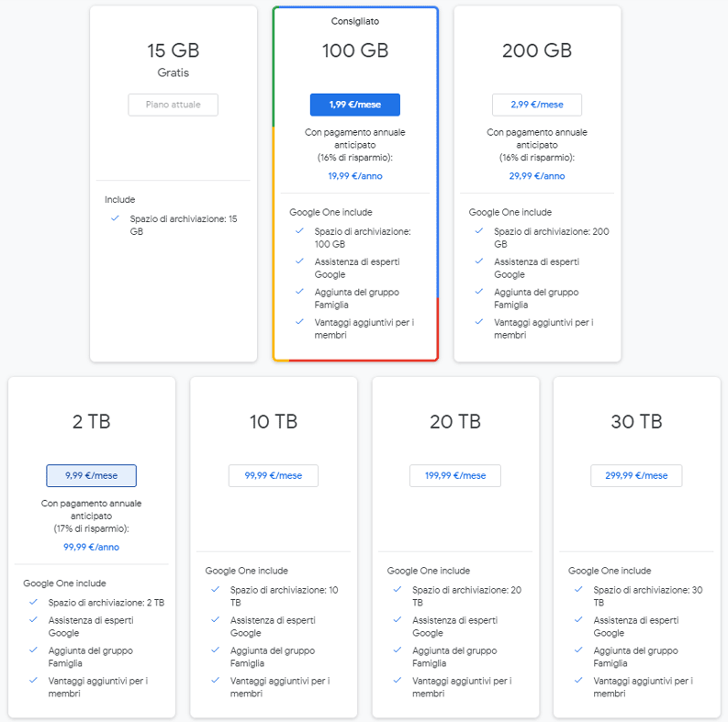Click 'Spazio di archiviazione: 30 TB' text
This screenshot has height=722, width=728.
[x=648, y=596]
